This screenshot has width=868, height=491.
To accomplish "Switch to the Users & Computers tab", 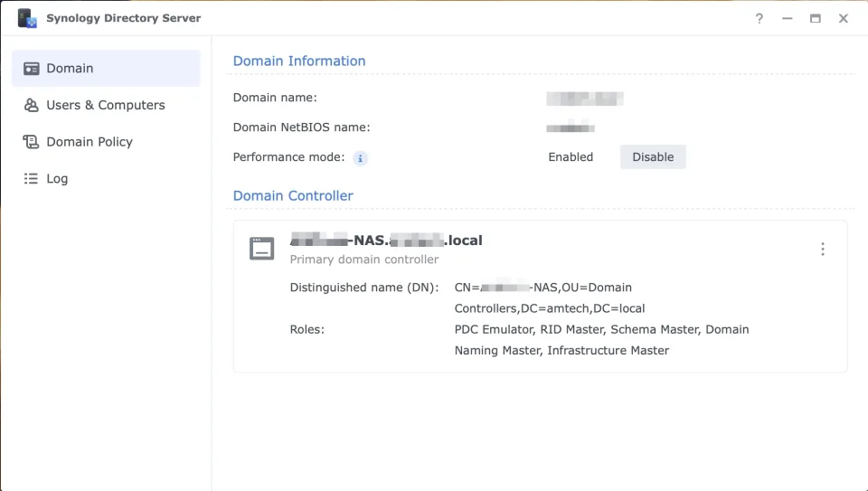I will (106, 105).
